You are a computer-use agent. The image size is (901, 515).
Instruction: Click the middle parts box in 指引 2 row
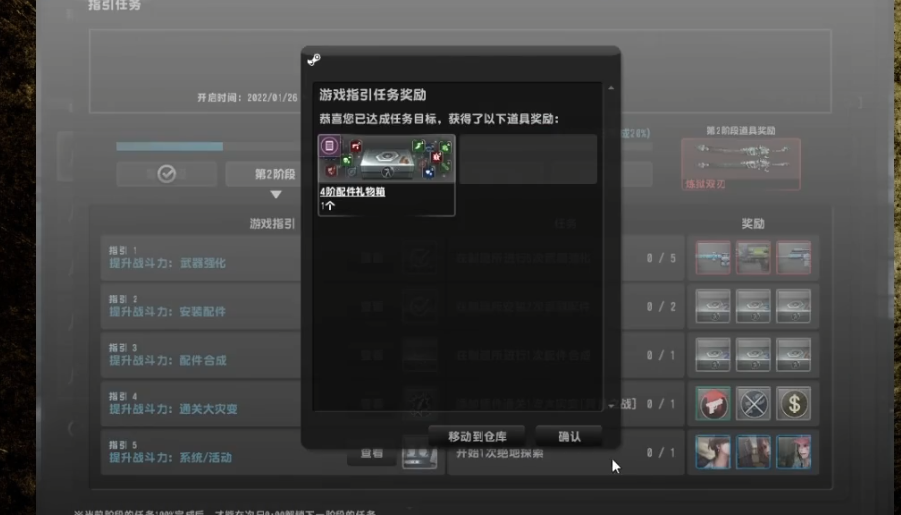coord(753,306)
